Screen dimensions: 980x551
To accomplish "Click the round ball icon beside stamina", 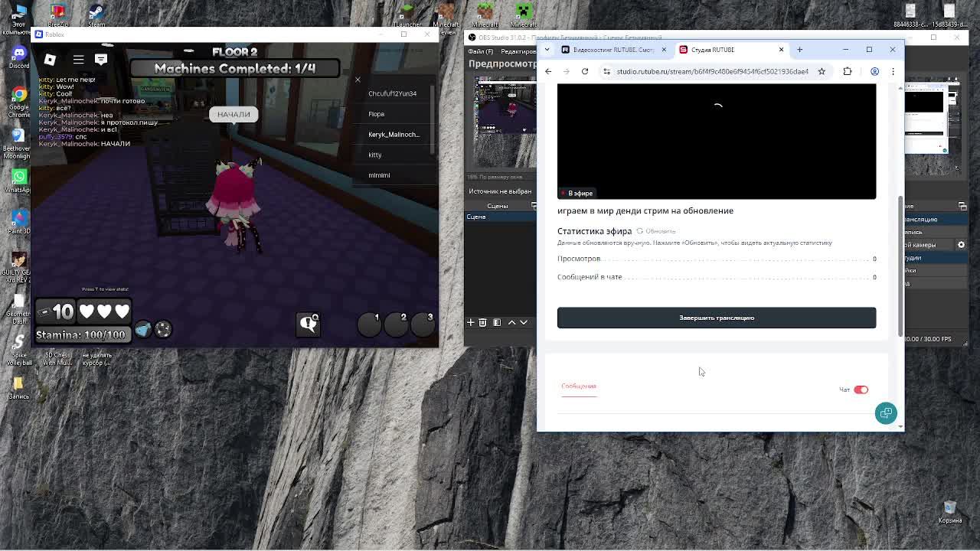I will 163,329.
